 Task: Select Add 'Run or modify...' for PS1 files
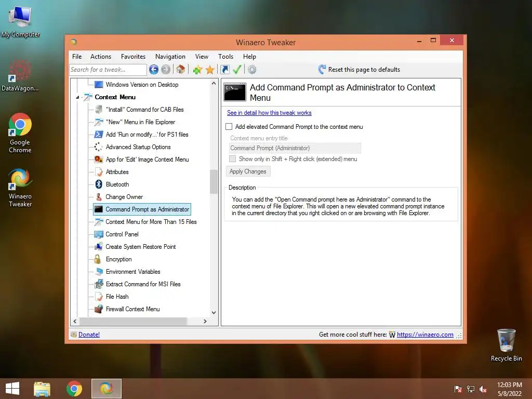[147, 135]
